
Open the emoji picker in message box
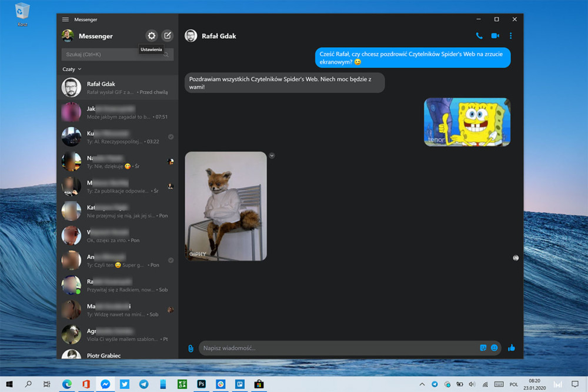click(x=495, y=348)
